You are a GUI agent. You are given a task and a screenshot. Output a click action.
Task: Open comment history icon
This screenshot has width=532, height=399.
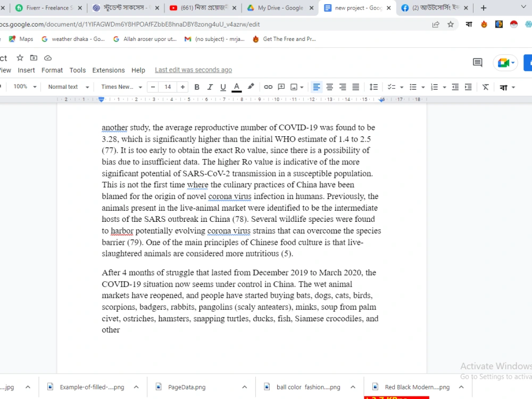(x=477, y=62)
